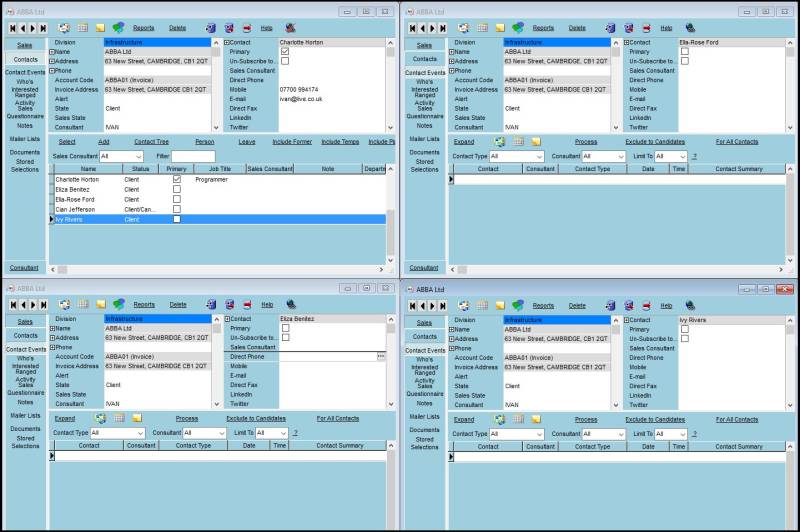Viewport: 800px width, 532px height.
Task: Go to previous record in Charlotte Horton window
Action: [x=23, y=28]
